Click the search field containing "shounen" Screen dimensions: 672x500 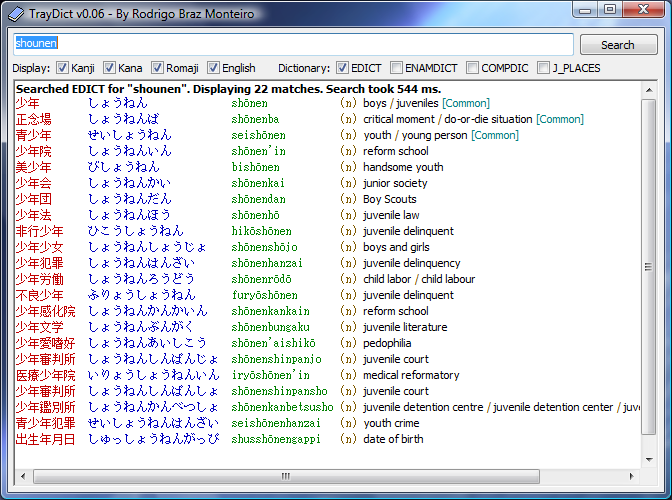(x=292, y=44)
